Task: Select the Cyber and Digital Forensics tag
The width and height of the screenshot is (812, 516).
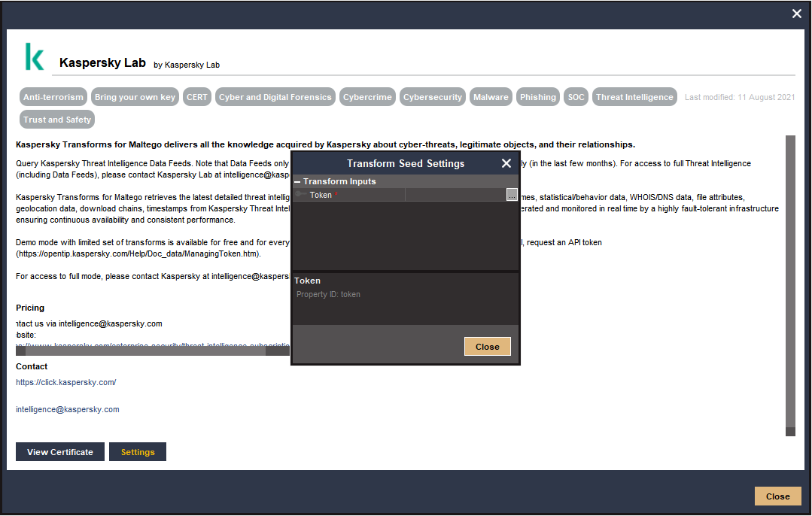Action: [x=275, y=97]
